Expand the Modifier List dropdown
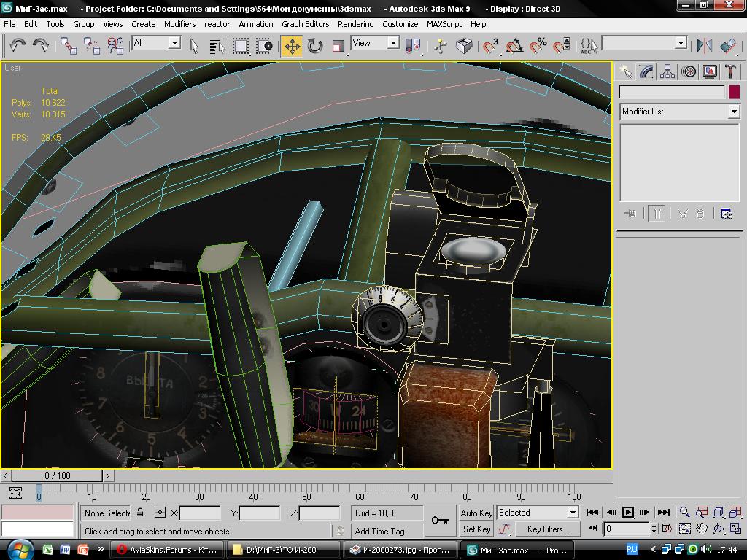Image resolution: width=747 pixels, height=560 pixels. click(733, 112)
